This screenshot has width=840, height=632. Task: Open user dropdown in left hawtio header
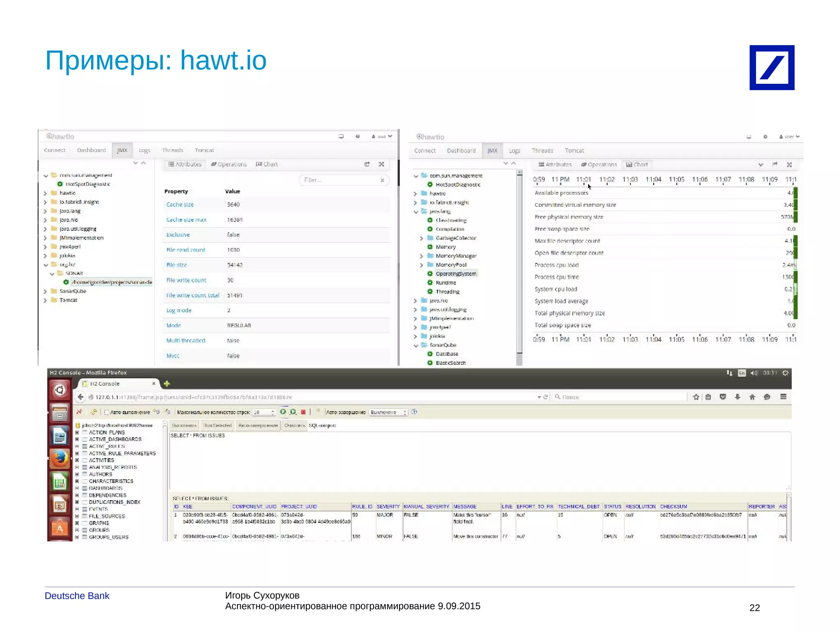click(382, 136)
